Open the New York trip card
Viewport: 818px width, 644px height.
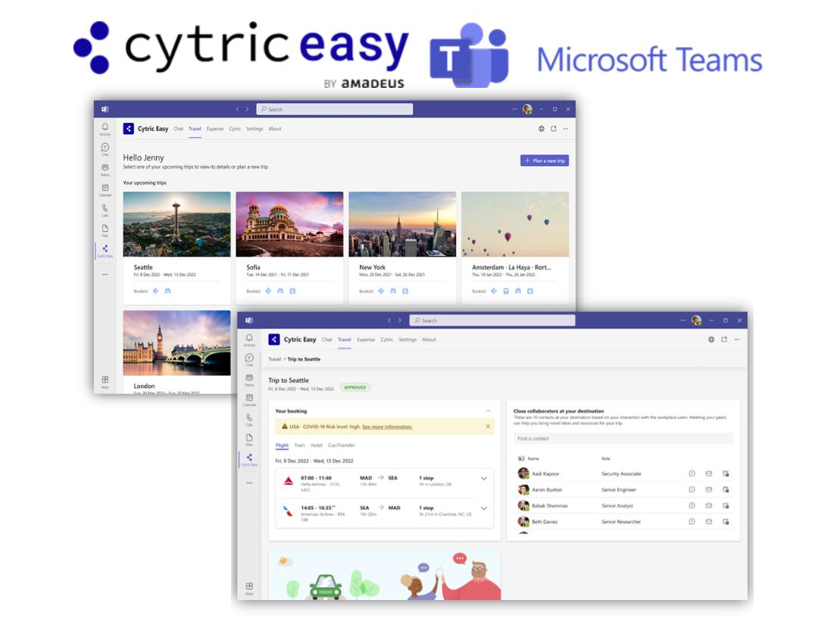(x=402, y=247)
